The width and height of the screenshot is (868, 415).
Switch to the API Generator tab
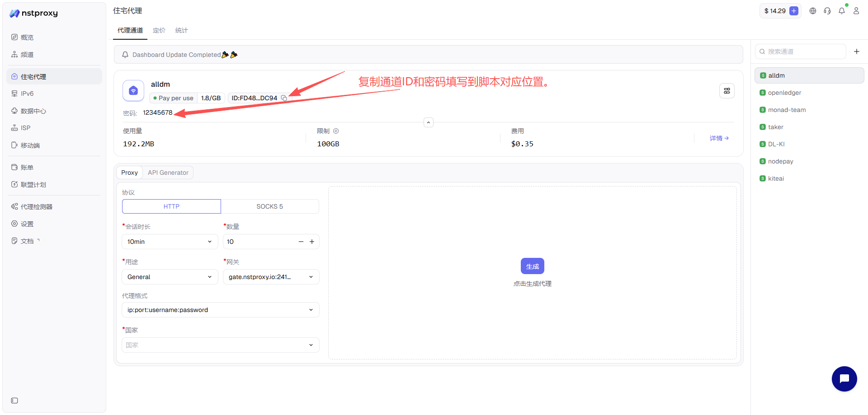pyautogui.click(x=168, y=173)
